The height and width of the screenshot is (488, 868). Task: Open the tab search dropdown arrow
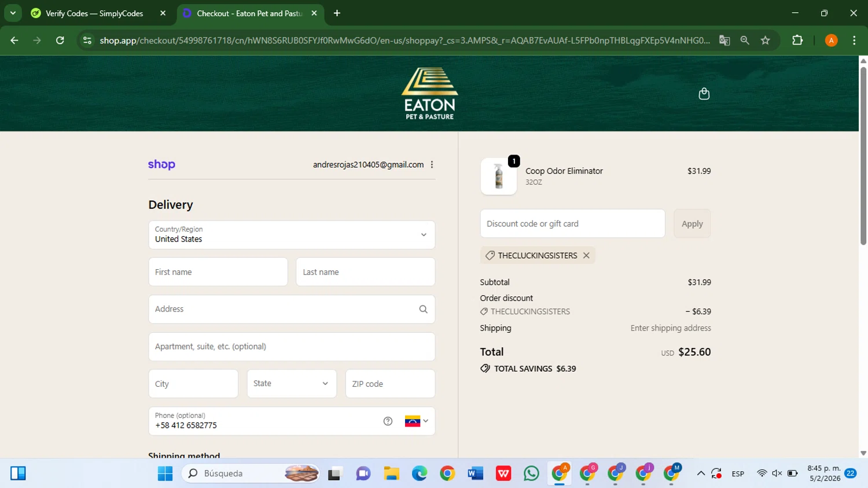[x=13, y=13]
